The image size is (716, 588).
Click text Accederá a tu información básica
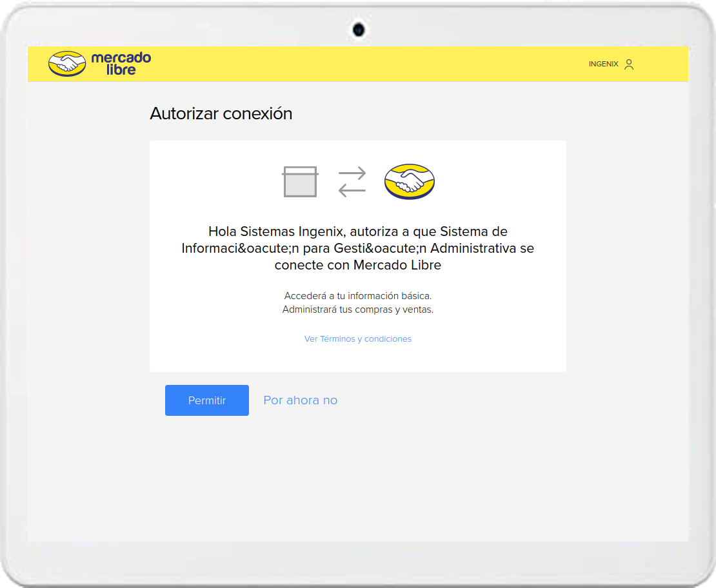358,296
